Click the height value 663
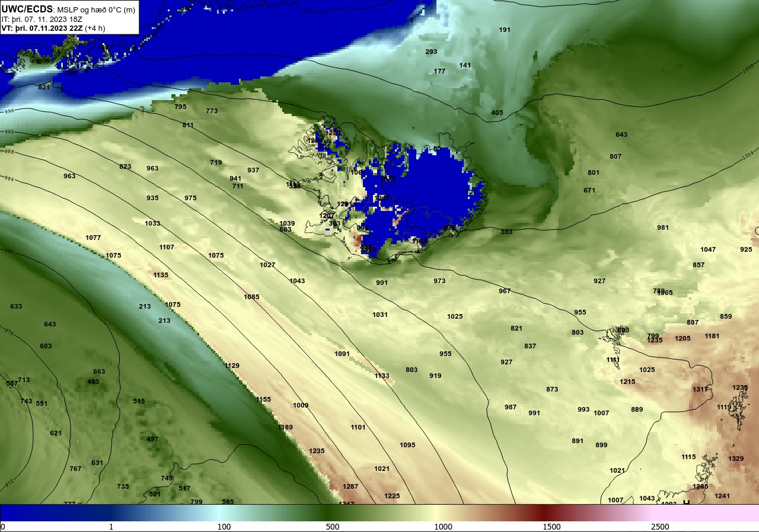The height and width of the screenshot is (532, 759). [99, 371]
